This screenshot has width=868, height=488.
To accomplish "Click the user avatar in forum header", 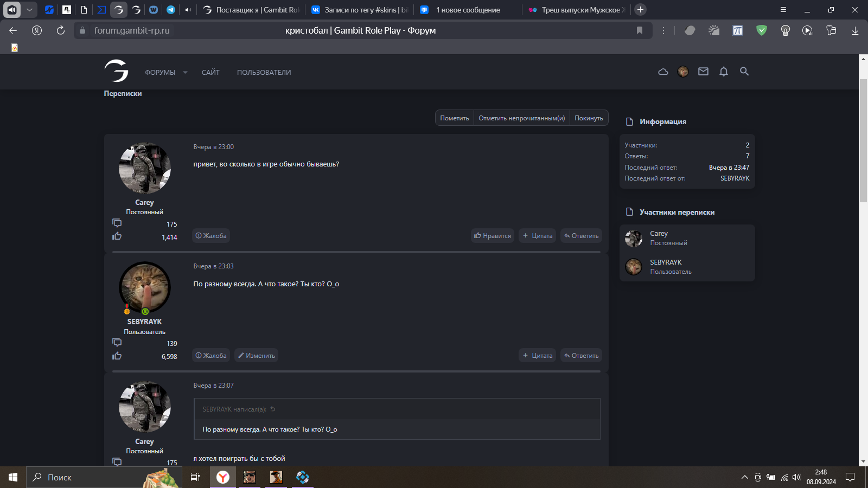I will [683, 72].
